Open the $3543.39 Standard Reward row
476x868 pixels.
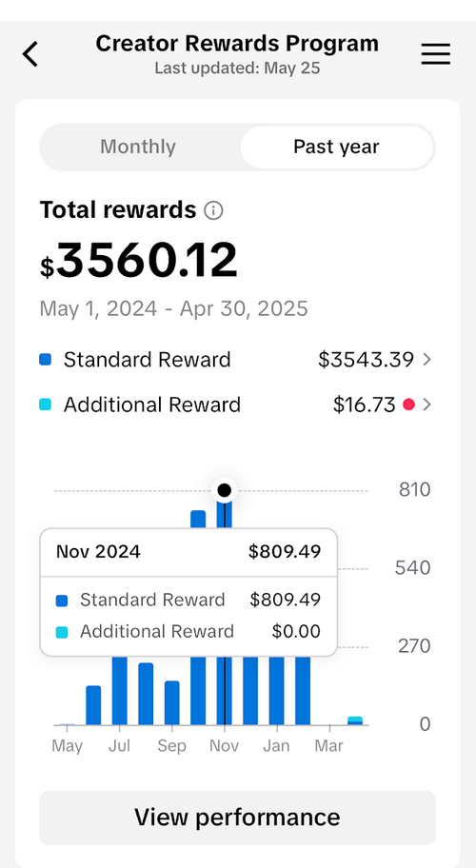click(x=237, y=360)
